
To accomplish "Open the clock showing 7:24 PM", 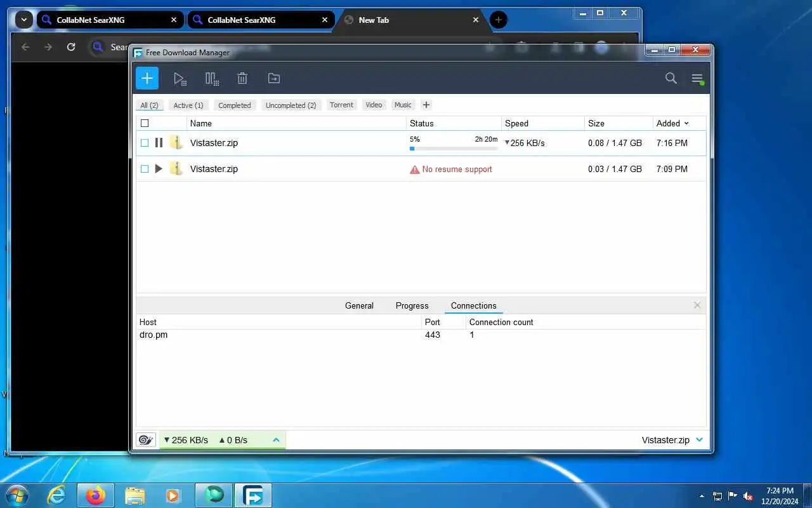I will tap(780, 496).
